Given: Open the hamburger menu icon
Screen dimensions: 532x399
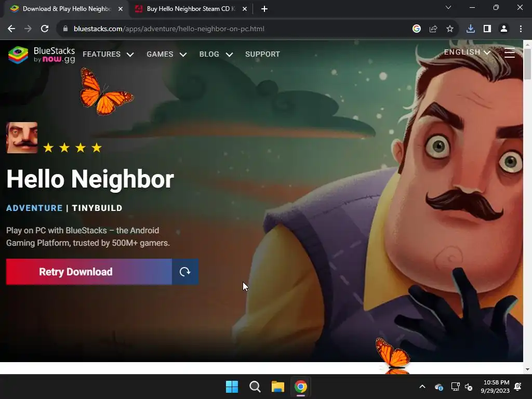Looking at the screenshot, I should coord(510,53).
